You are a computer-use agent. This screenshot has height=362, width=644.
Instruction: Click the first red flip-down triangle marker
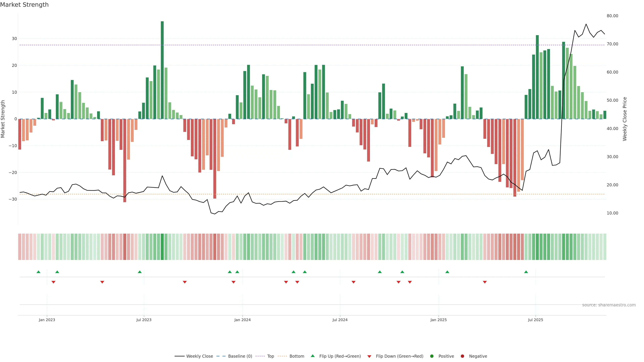coord(53,282)
